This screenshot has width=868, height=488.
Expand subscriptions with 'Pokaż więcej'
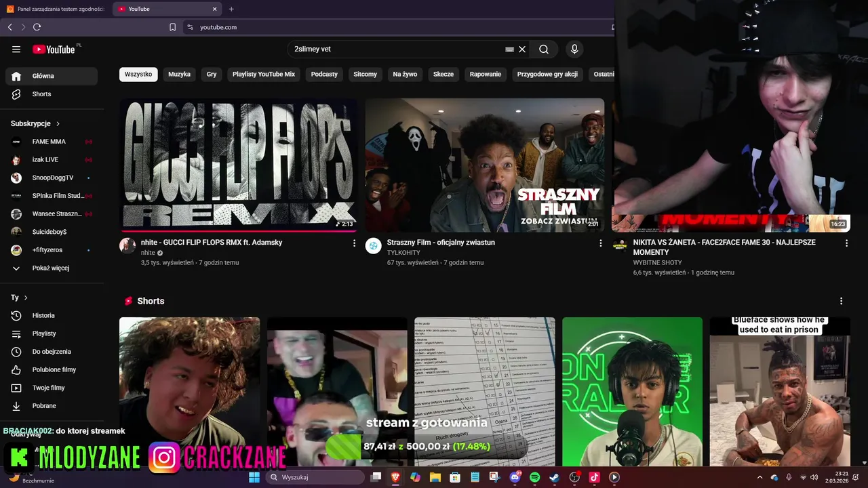(x=52, y=268)
